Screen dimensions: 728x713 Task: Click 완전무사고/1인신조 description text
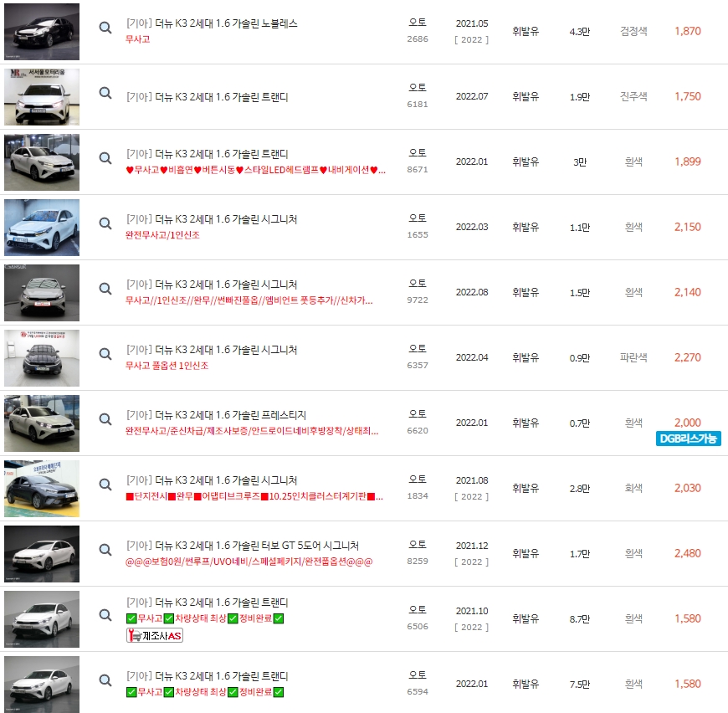click(x=162, y=235)
